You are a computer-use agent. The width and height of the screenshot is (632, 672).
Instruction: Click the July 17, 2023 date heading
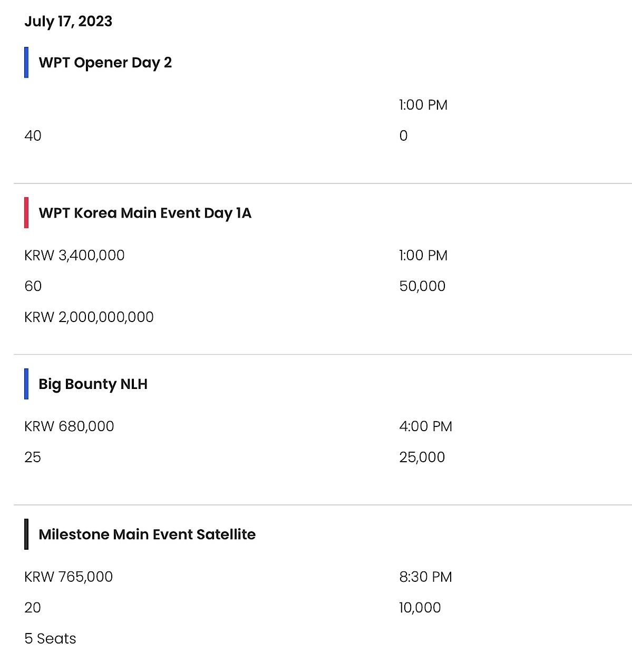[x=69, y=22]
